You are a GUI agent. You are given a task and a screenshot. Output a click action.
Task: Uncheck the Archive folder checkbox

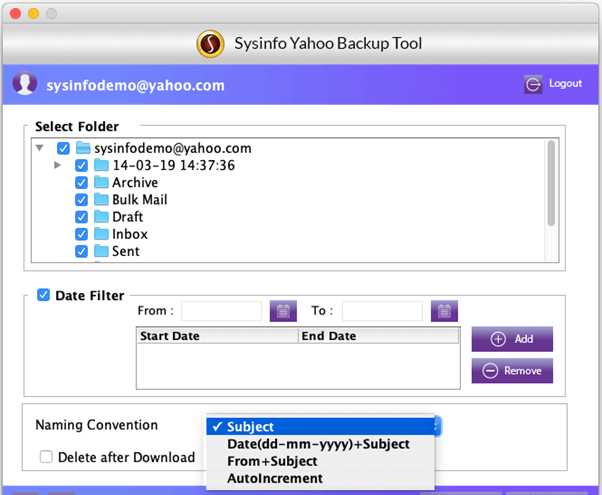click(81, 182)
